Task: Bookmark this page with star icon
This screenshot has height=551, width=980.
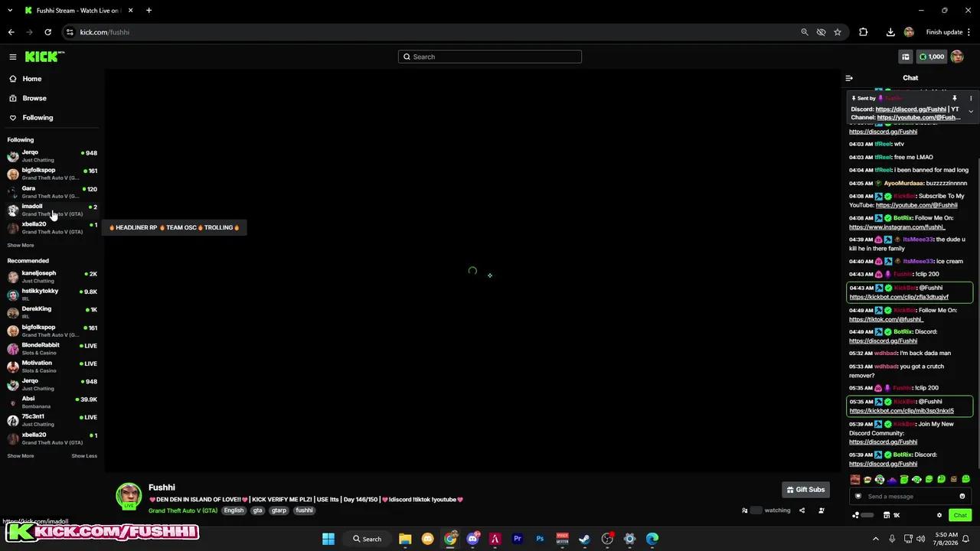Action: click(x=838, y=32)
